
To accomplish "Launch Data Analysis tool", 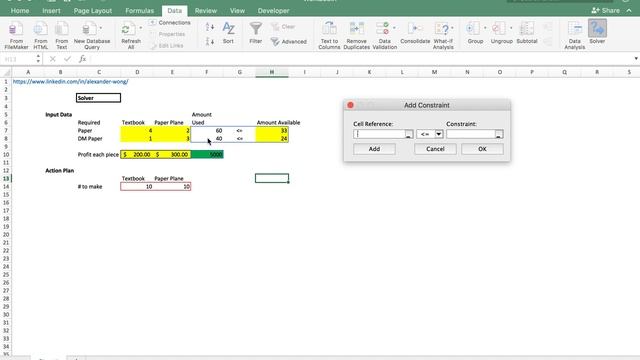I will pyautogui.click(x=574, y=35).
